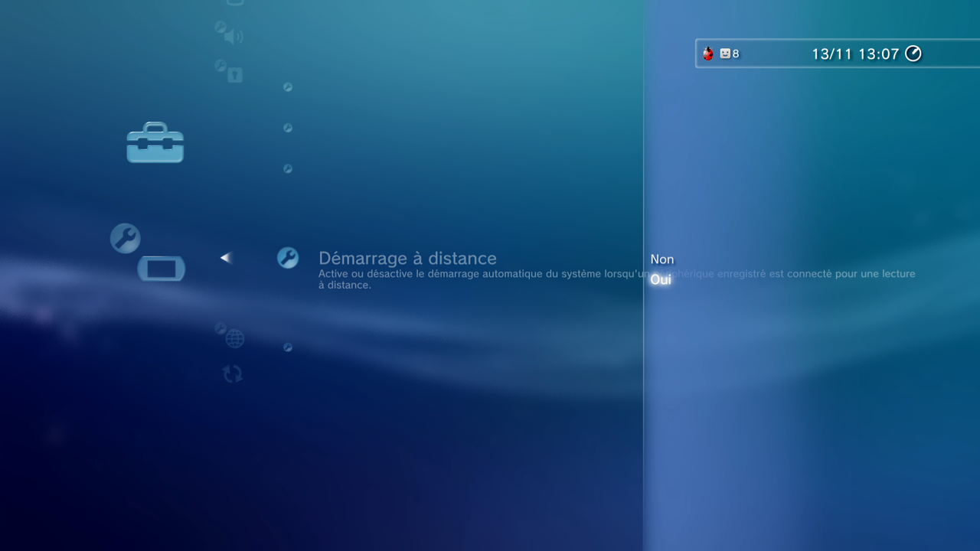Open the Network settings globe icon
The image size is (980, 551).
[x=230, y=335]
